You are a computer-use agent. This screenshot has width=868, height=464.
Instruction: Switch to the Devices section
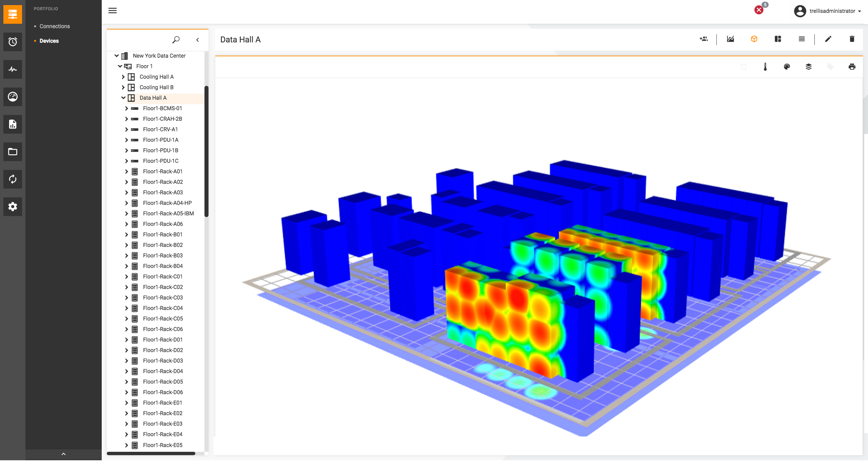point(49,41)
